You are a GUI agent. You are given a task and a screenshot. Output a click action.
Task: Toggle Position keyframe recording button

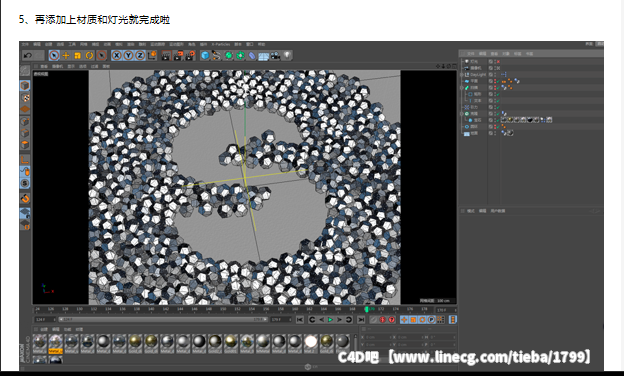pyautogui.click(x=404, y=320)
